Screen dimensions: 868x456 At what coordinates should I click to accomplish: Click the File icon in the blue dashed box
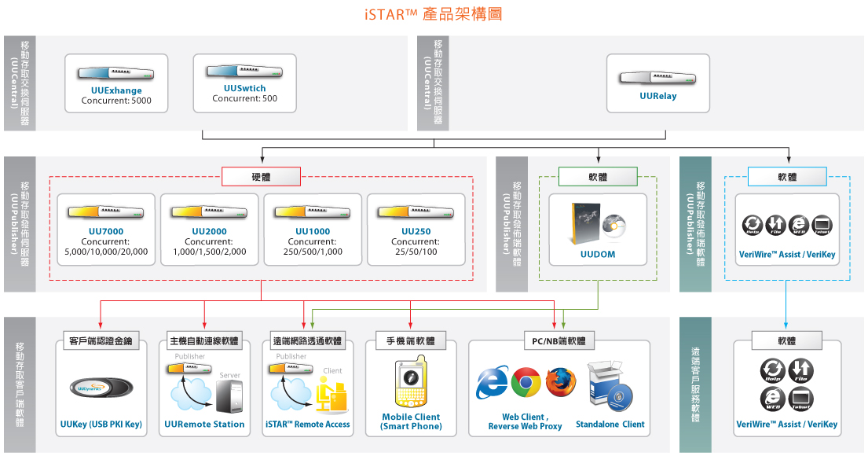click(775, 225)
